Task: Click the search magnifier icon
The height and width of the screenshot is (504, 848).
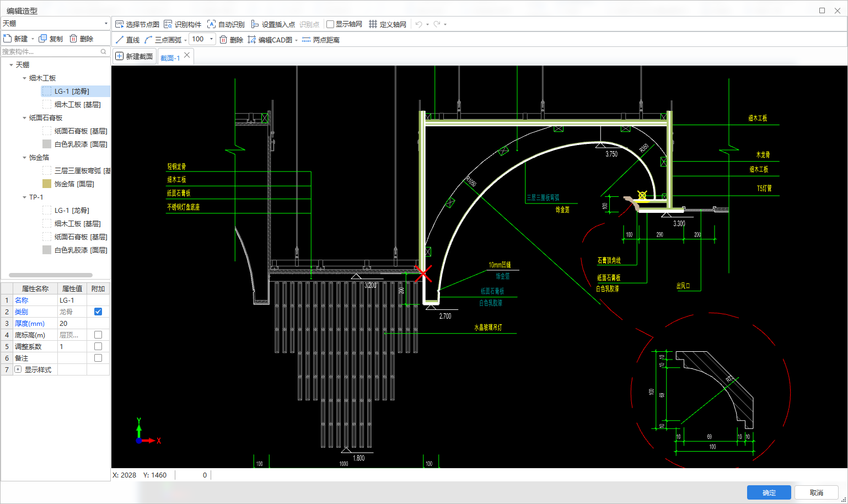Action: pos(103,51)
